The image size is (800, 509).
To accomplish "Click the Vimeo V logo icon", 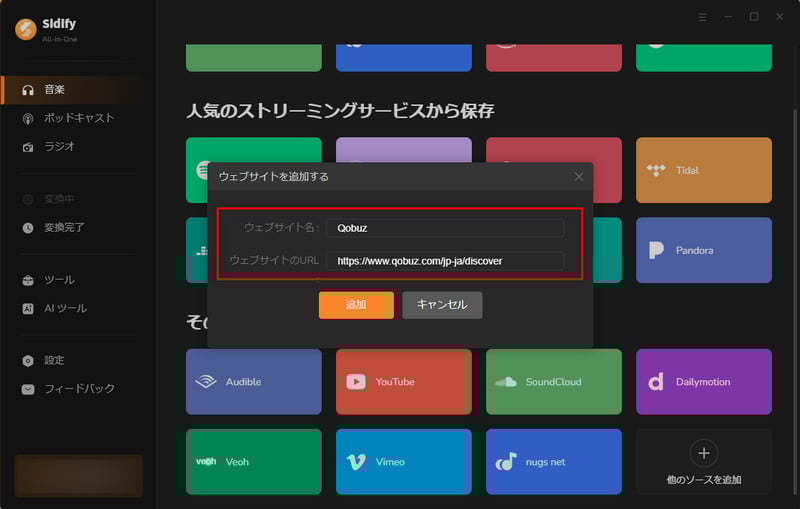I will tap(356, 462).
